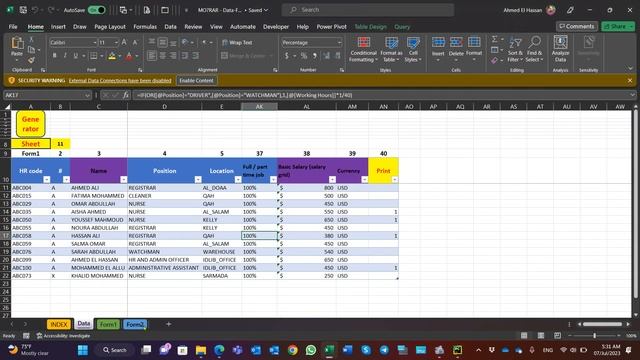Image resolution: width=640 pixels, height=360 pixels.
Task: Open the Position column filter dropdown
Action: (198, 180)
